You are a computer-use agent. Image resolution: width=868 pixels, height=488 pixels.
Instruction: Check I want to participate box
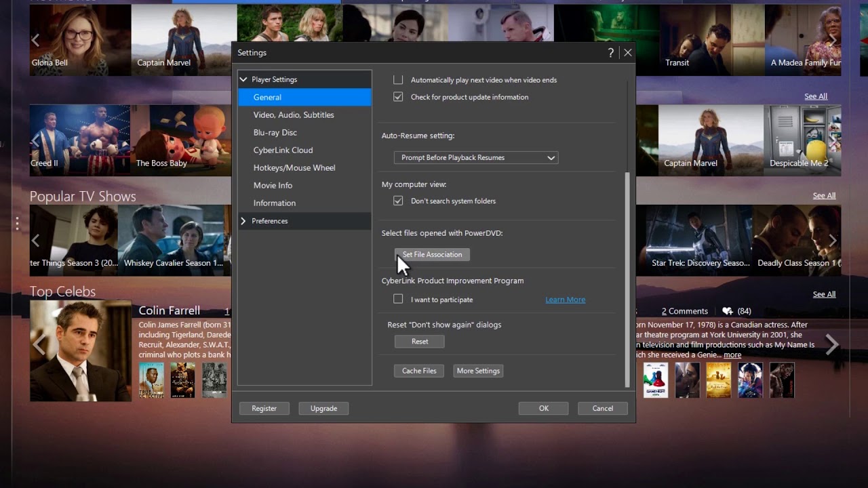(x=398, y=299)
